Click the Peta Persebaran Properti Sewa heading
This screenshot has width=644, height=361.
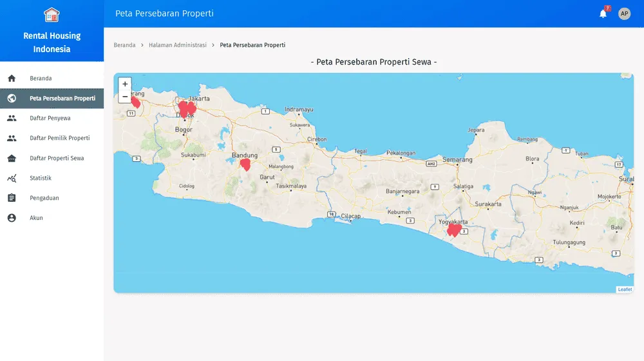click(374, 62)
